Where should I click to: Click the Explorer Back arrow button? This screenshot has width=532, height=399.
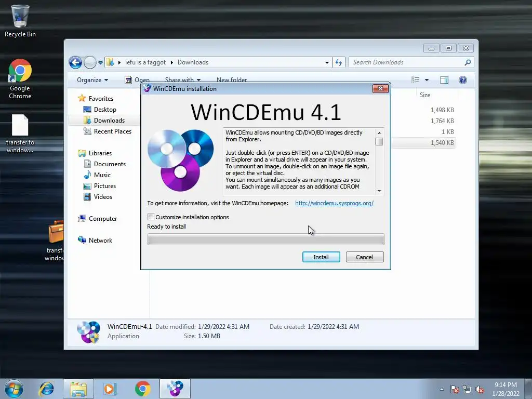pyautogui.click(x=75, y=62)
